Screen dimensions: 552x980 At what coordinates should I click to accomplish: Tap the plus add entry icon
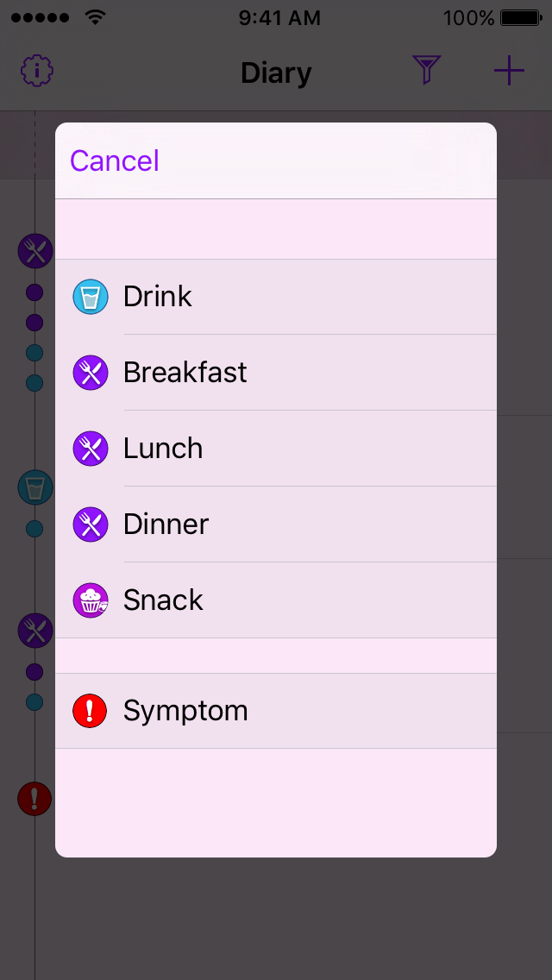pyautogui.click(x=509, y=71)
